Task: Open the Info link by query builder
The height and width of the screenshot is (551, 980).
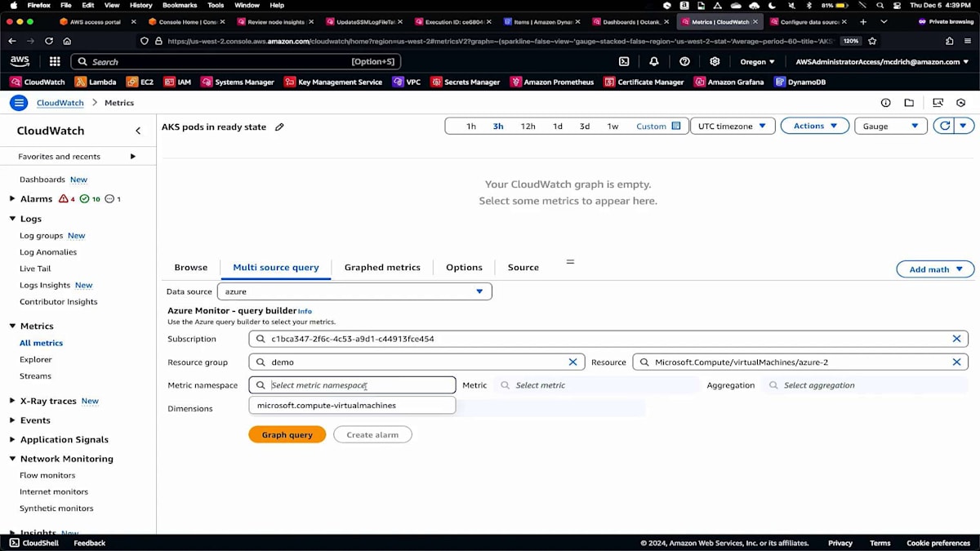Action: click(305, 311)
